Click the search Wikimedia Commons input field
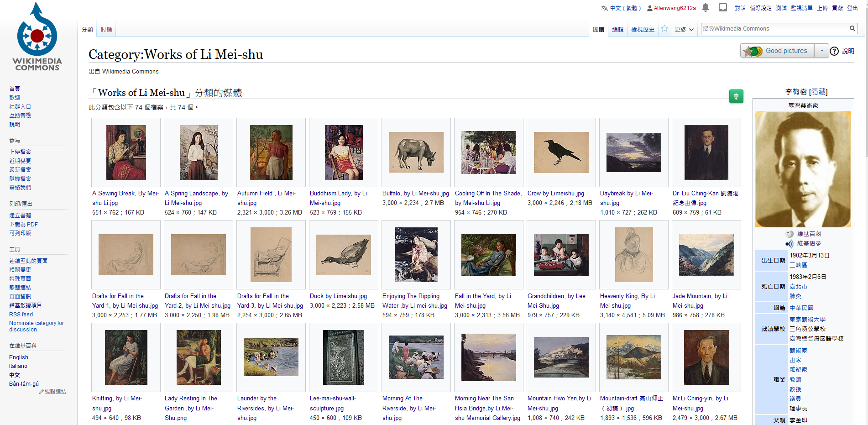868x425 pixels. tap(774, 28)
